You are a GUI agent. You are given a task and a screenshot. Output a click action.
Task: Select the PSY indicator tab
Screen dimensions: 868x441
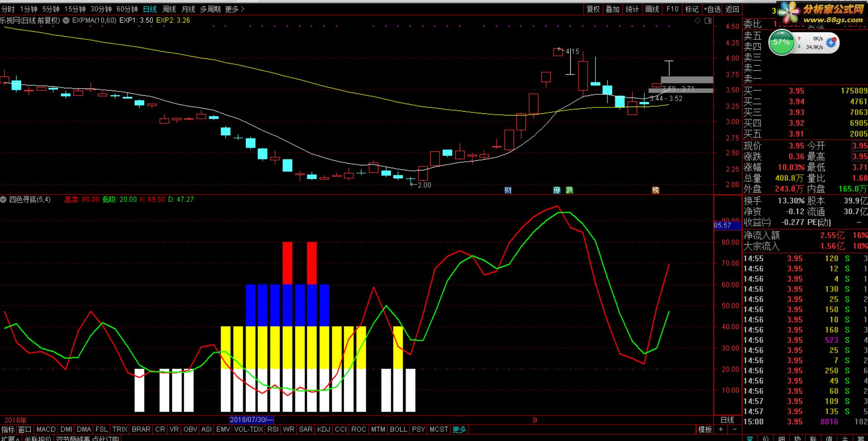coord(418,429)
